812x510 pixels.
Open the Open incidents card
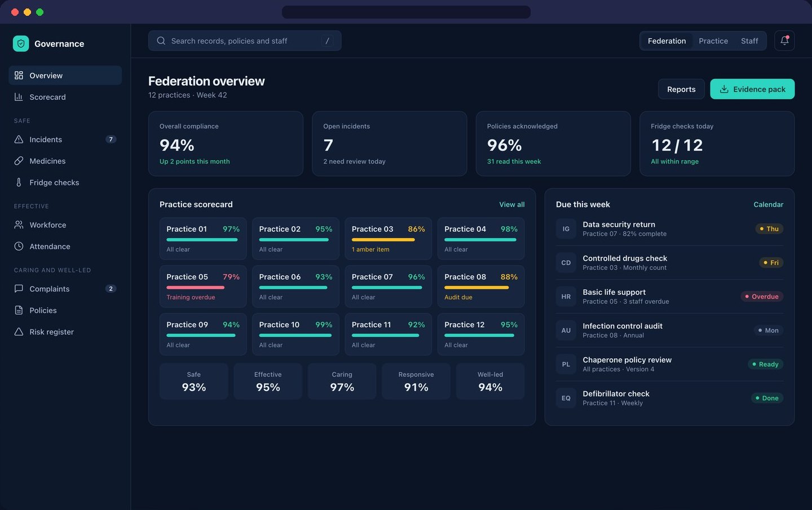point(390,143)
